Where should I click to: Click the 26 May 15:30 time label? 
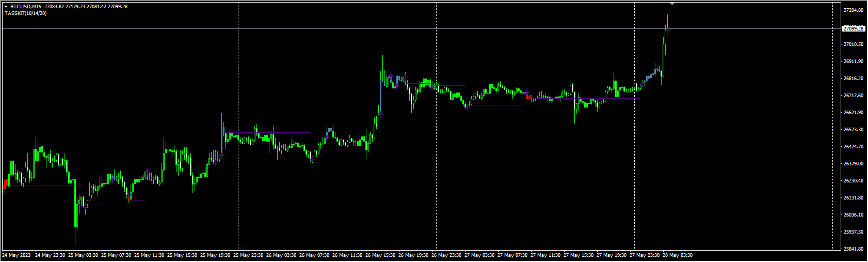(x=380, y=255)
